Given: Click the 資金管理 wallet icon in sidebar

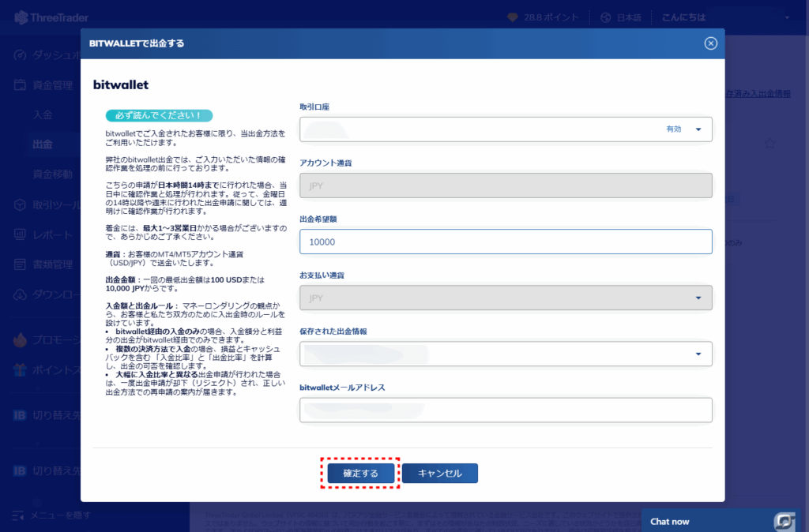Looking at the screenshot, I should [x=21, y=85].
